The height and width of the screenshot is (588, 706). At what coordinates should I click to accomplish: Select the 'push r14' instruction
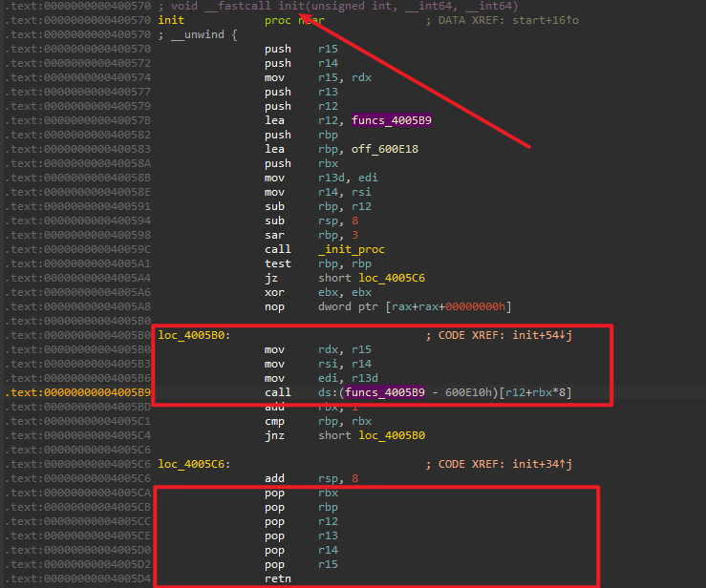(x=301, y=63)
